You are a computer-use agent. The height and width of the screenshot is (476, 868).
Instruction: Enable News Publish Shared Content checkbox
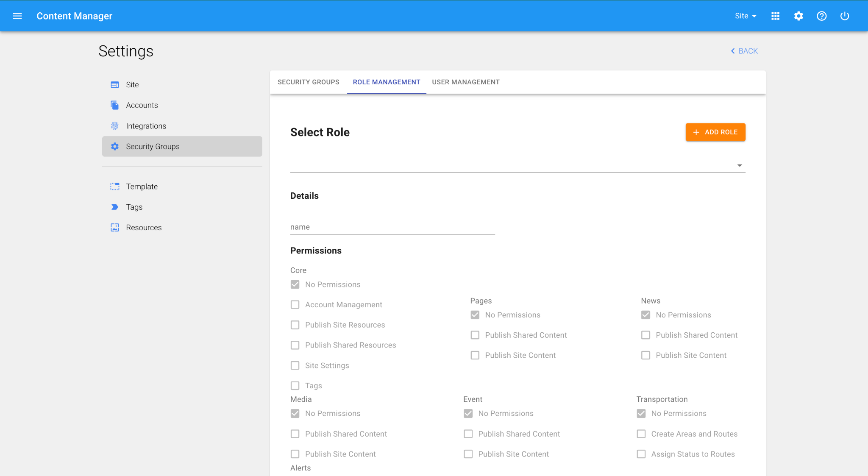645,335
